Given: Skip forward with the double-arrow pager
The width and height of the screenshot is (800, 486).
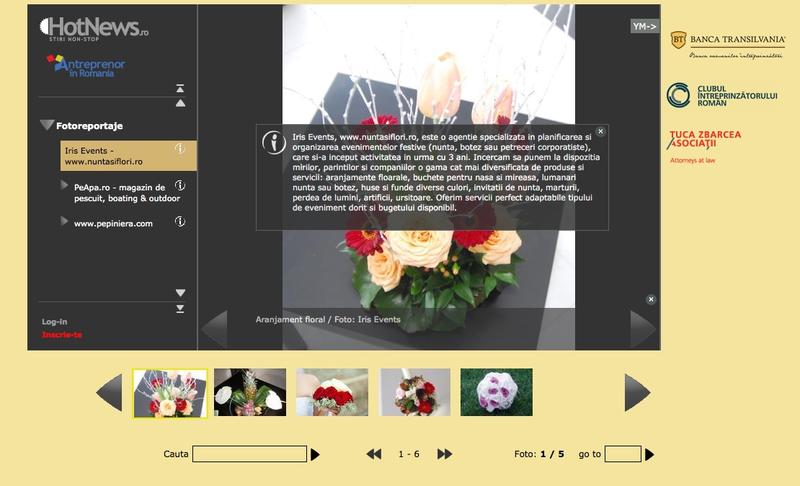Looking at the screenshot, I should 447,454.
